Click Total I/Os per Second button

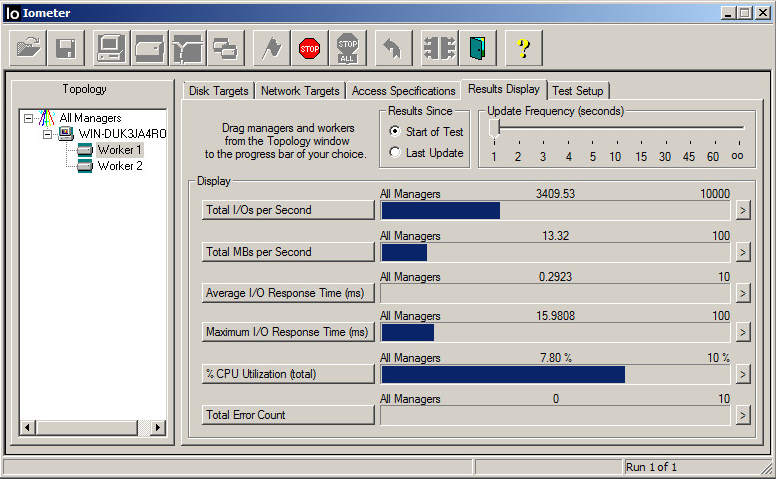[x=288, y=210]
